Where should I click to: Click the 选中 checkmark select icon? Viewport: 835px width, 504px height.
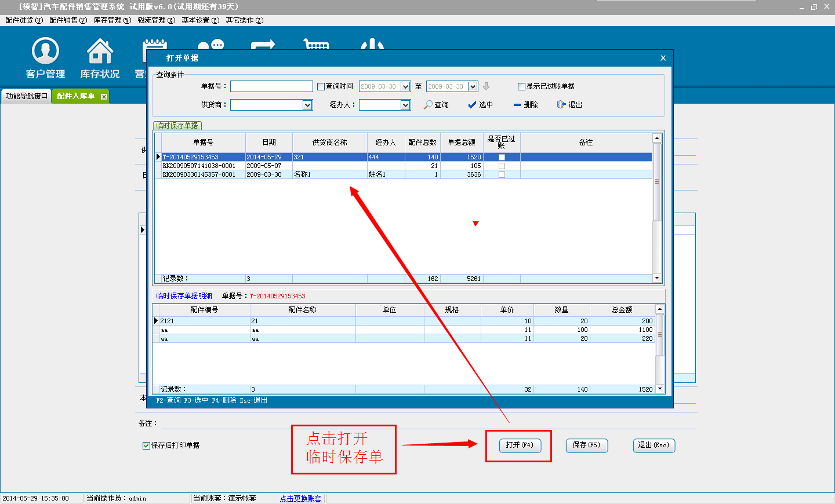[x=472, y=105]
